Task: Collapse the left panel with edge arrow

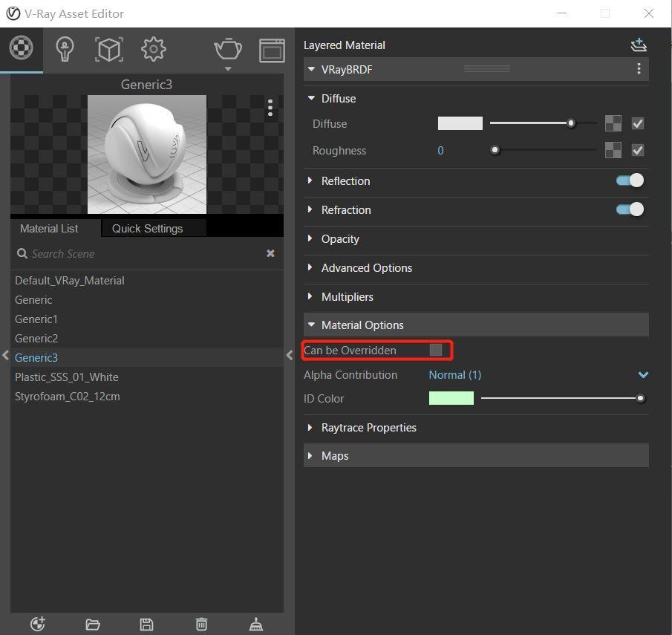Action: (5, 355)
